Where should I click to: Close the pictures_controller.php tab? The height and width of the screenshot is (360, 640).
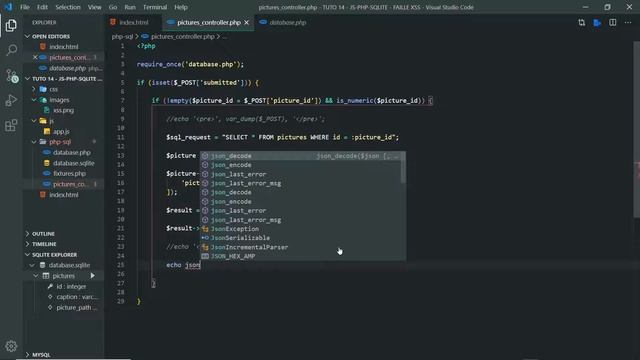click(x=247, y=23)
